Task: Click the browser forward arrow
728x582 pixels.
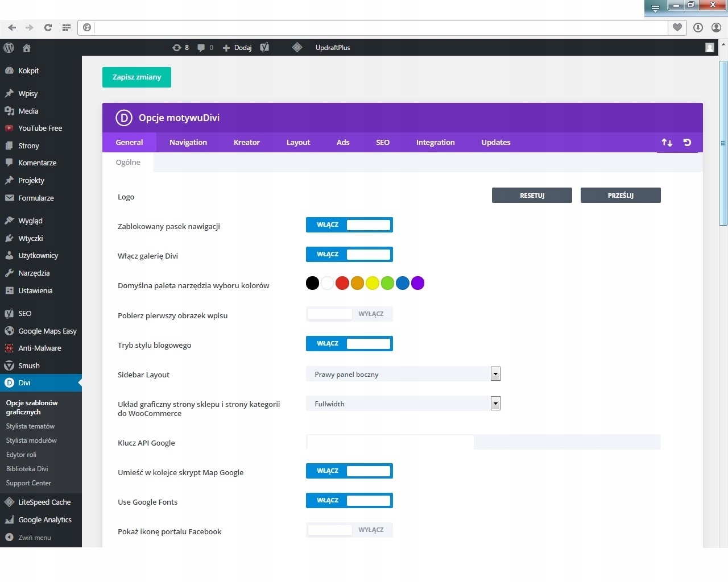Action: (x=30, y=27)
